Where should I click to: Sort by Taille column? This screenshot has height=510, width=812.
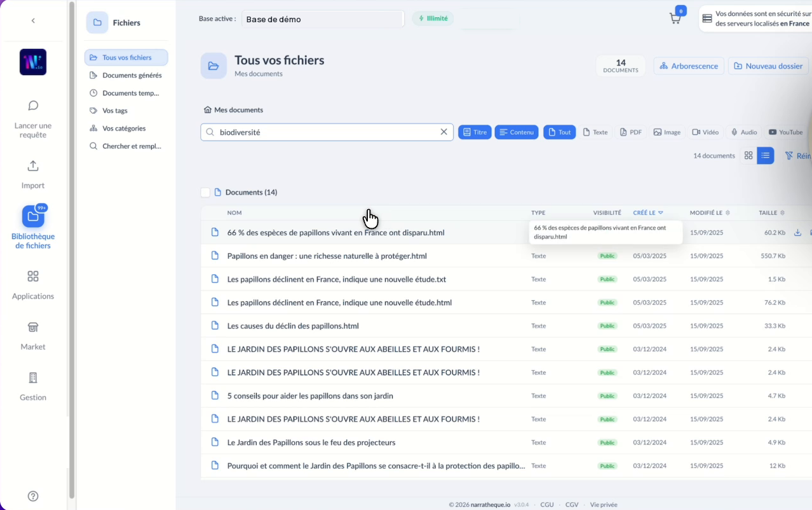coord(772,213)
